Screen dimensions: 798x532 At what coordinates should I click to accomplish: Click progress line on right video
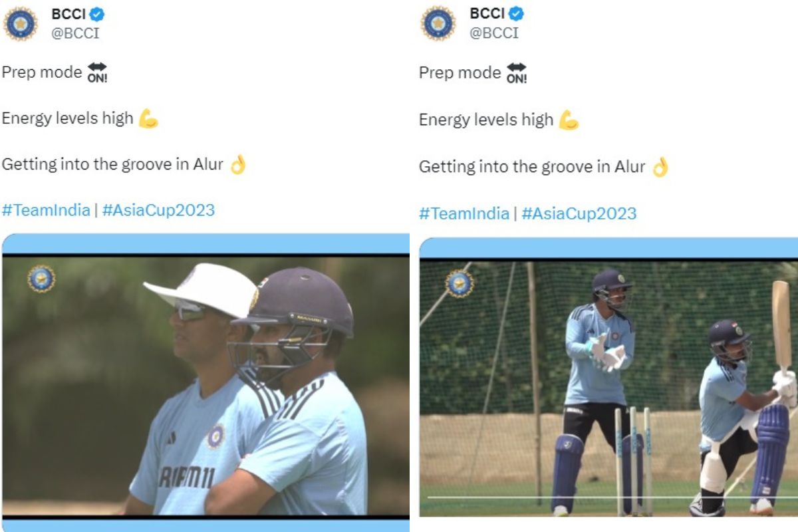(x=612, y=497)
